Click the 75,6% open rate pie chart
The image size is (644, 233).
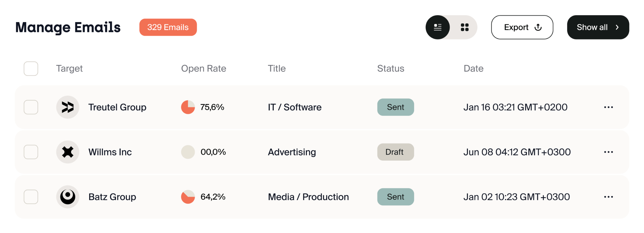coord(188,107)
